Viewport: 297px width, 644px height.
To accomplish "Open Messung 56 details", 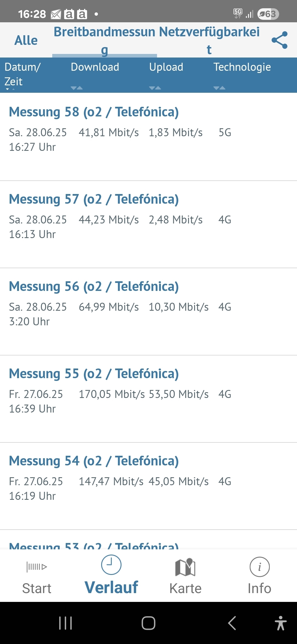I will (148, 312).
